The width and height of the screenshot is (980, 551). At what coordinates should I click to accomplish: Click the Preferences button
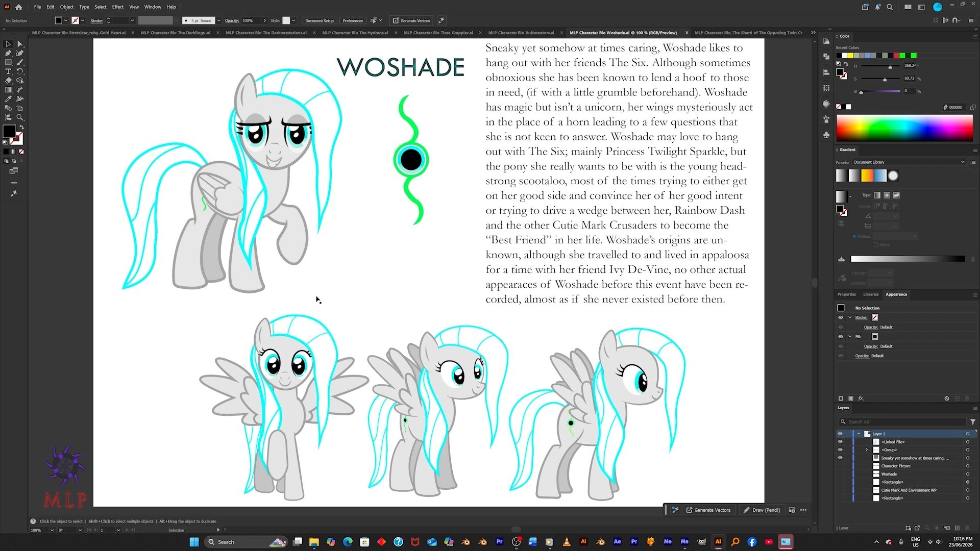pyautogui.click(x=353, y=21)
